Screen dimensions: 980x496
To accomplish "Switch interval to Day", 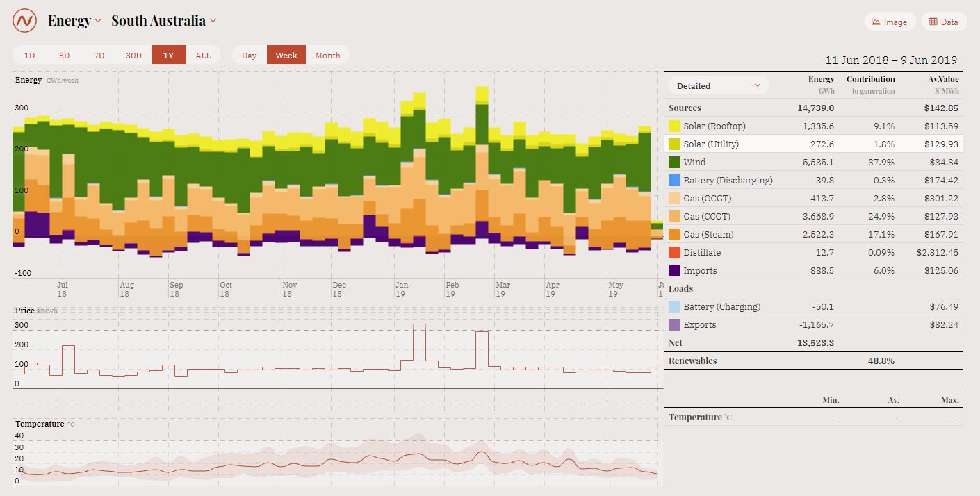I will pos(249,55).
